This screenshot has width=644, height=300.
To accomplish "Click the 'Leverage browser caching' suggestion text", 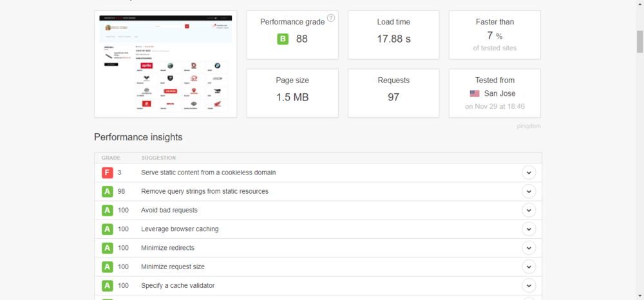I will (180, 229).
